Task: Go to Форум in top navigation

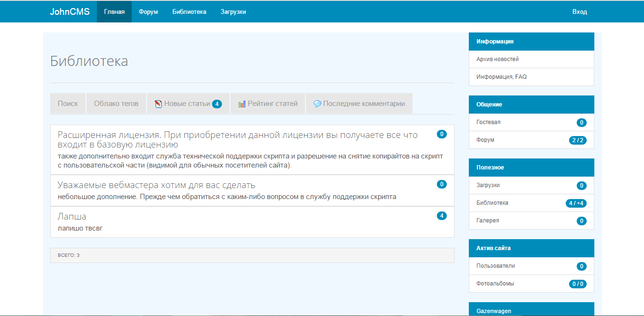Action: [x=148, y=12]
